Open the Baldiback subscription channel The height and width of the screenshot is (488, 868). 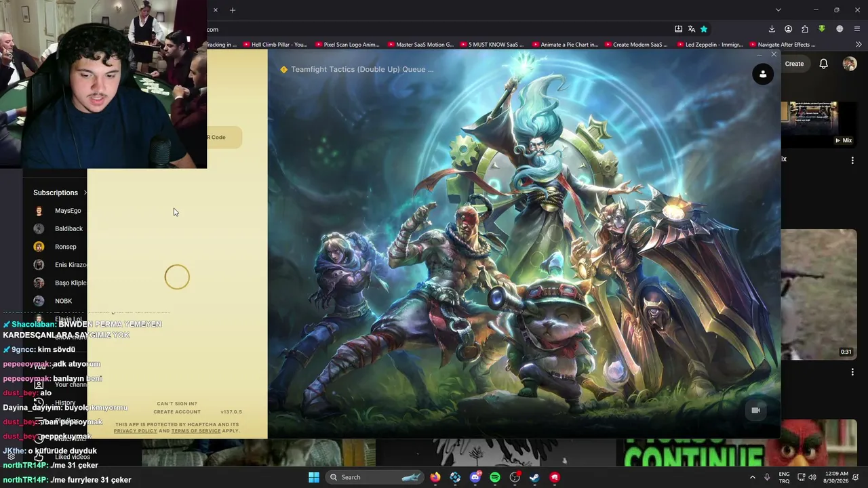point(60,229)
